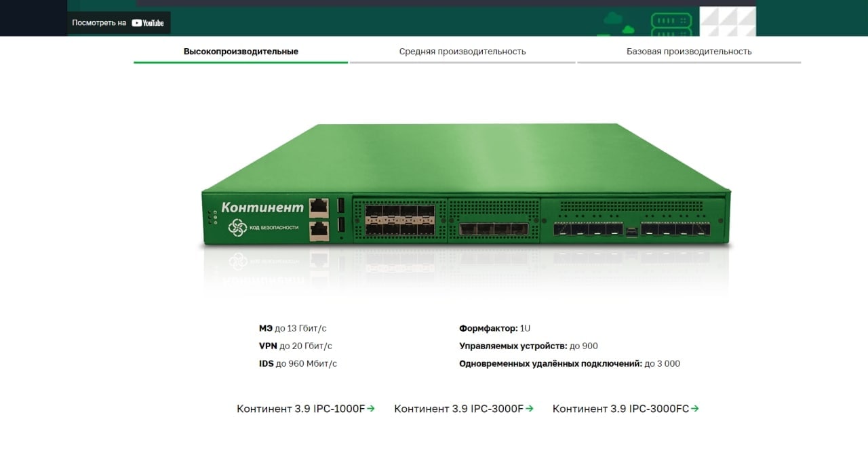The height and width of the screenshot is (463, 868).
Task: Select the Высокопроизводительные tab
Action: [241, 52]
